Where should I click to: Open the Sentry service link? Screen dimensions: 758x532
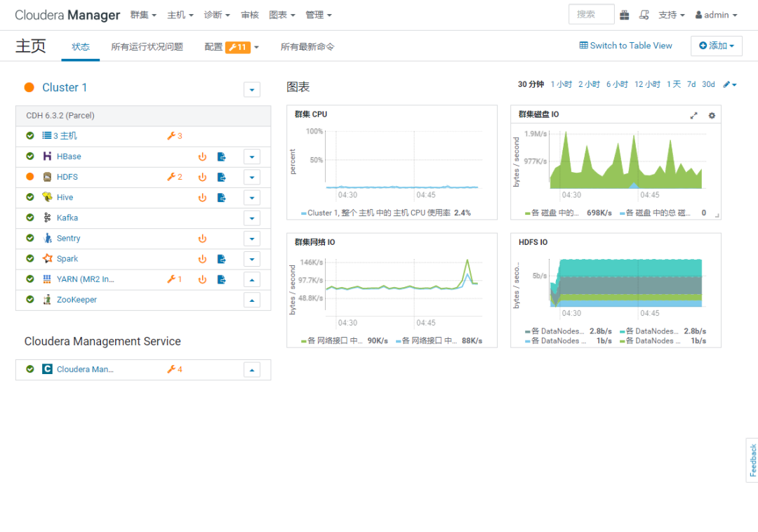coord(69,238)
